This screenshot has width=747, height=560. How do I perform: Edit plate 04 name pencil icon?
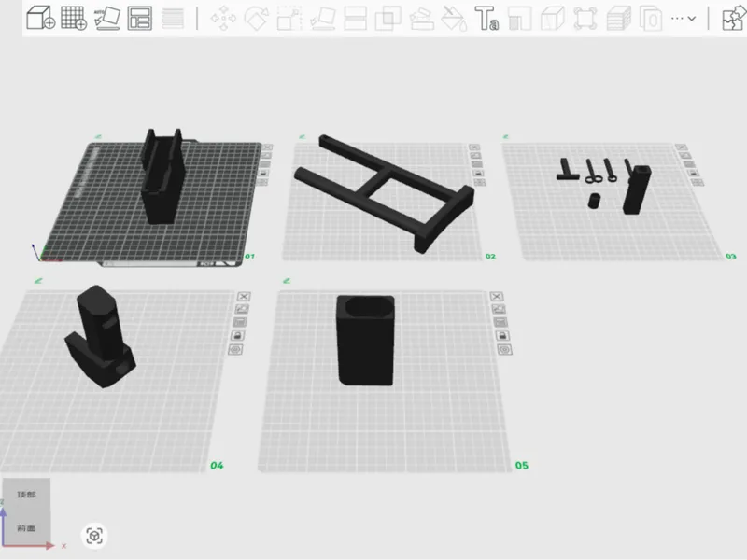coord(38,281)
